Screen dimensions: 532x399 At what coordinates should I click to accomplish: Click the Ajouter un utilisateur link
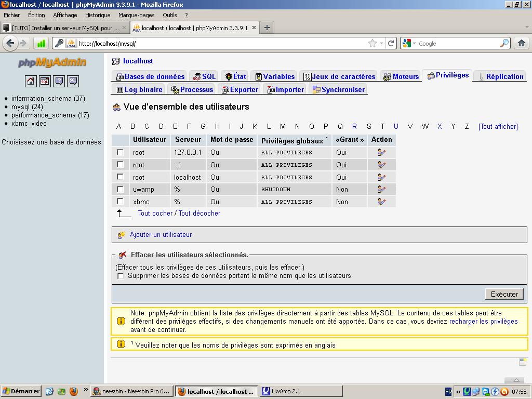[161, 234]
